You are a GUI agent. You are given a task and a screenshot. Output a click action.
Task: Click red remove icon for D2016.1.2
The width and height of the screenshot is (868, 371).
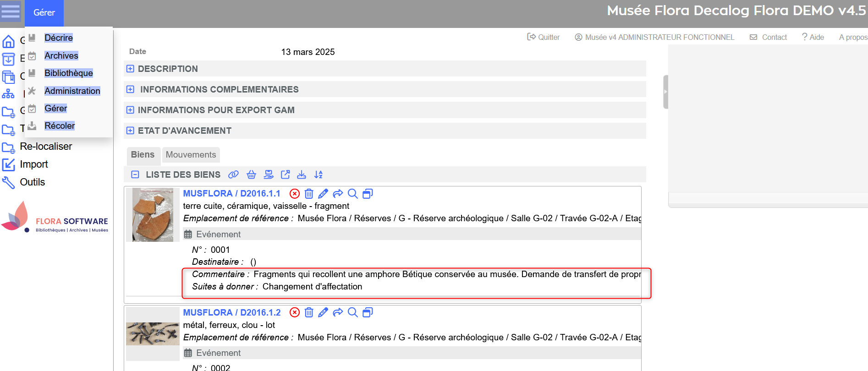pyautogui.click(x=295, y=312)
